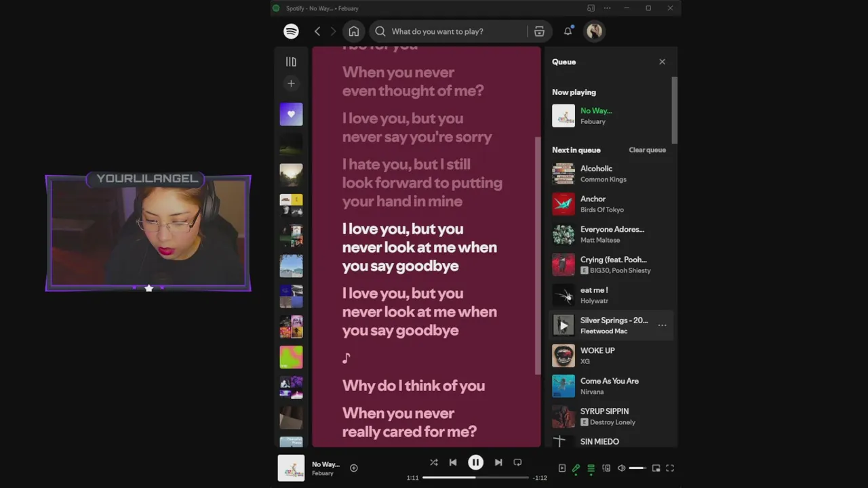Select Now playing track No Way...

pyautogui.click(x=596, y=110)
